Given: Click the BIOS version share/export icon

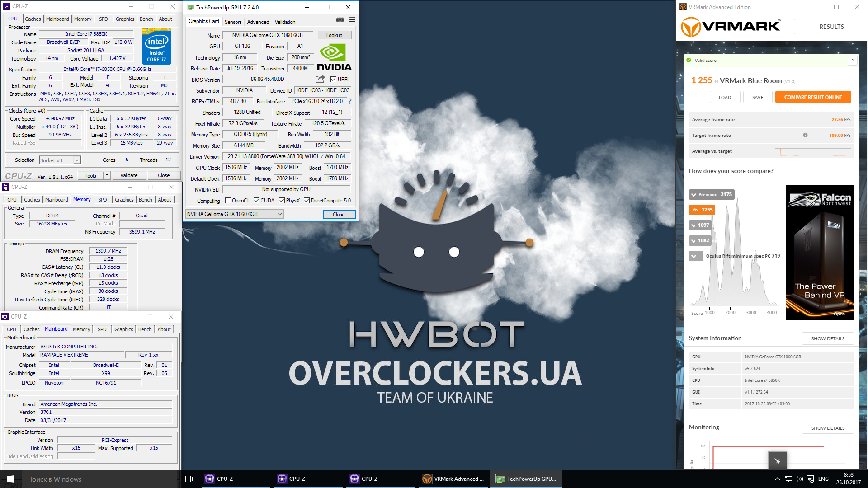Looking at the screenshot, I should (320, 79).
